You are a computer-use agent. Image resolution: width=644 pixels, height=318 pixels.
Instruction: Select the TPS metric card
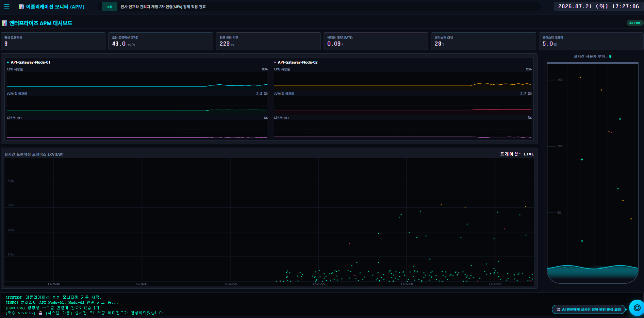coord(161,41)
